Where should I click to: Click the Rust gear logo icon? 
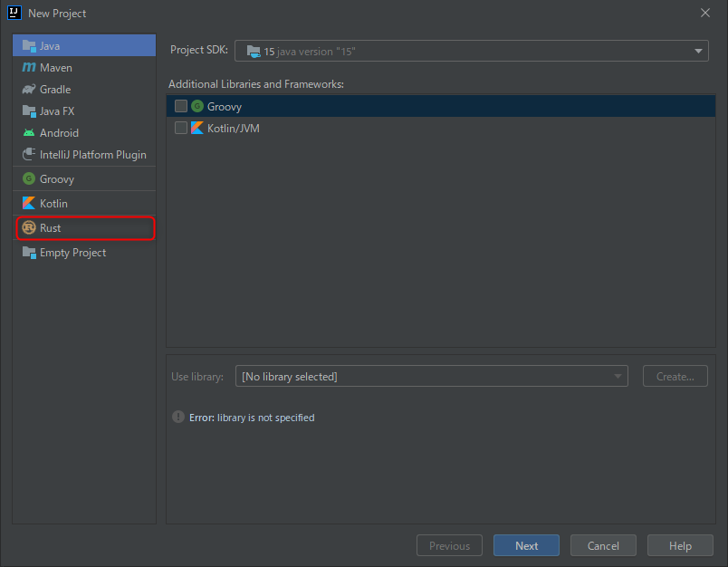29,227
